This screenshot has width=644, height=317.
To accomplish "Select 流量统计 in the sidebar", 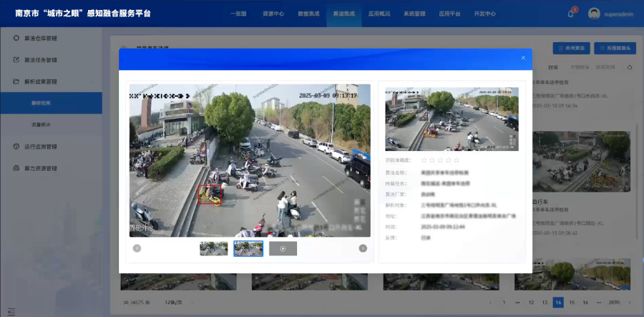I will point(41,125).
